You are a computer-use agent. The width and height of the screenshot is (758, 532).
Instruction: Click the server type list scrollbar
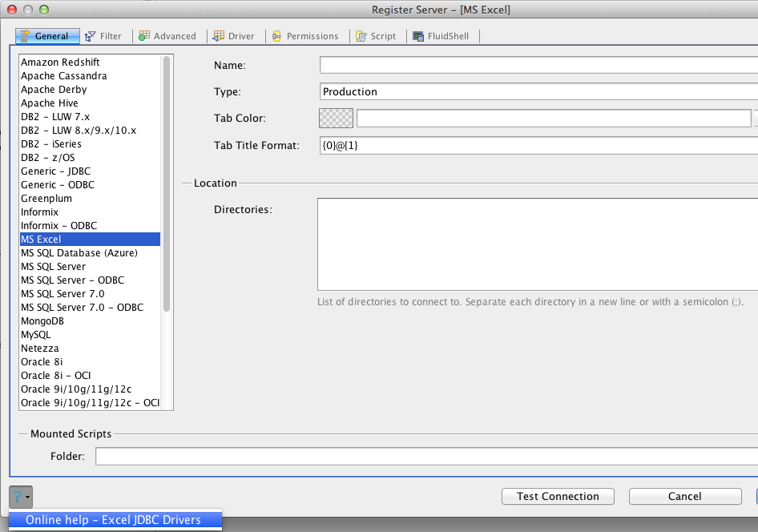(x=167, y=183)
